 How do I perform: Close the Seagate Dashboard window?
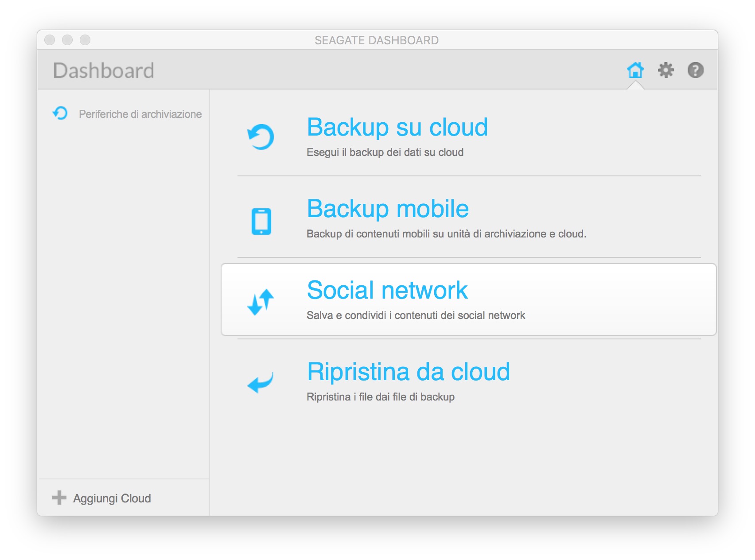point(50,40)
